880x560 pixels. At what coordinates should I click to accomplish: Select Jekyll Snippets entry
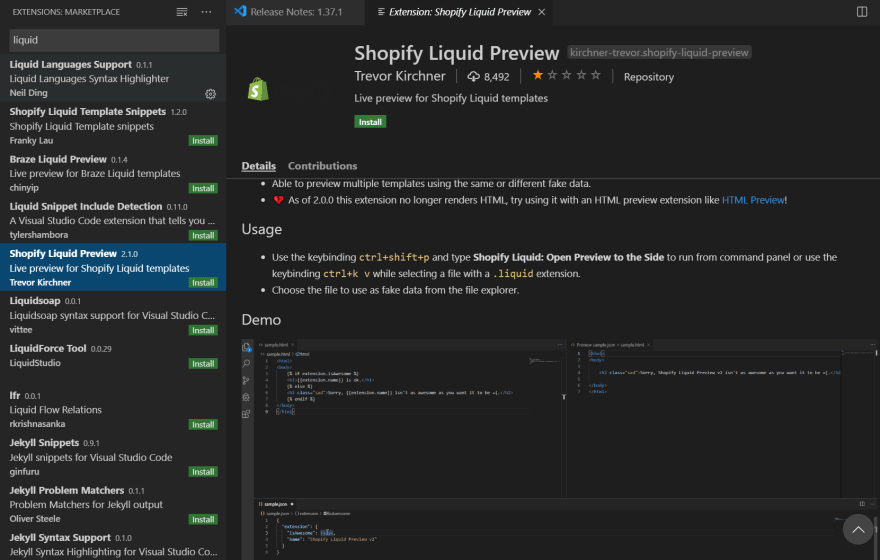coord(113,457)
